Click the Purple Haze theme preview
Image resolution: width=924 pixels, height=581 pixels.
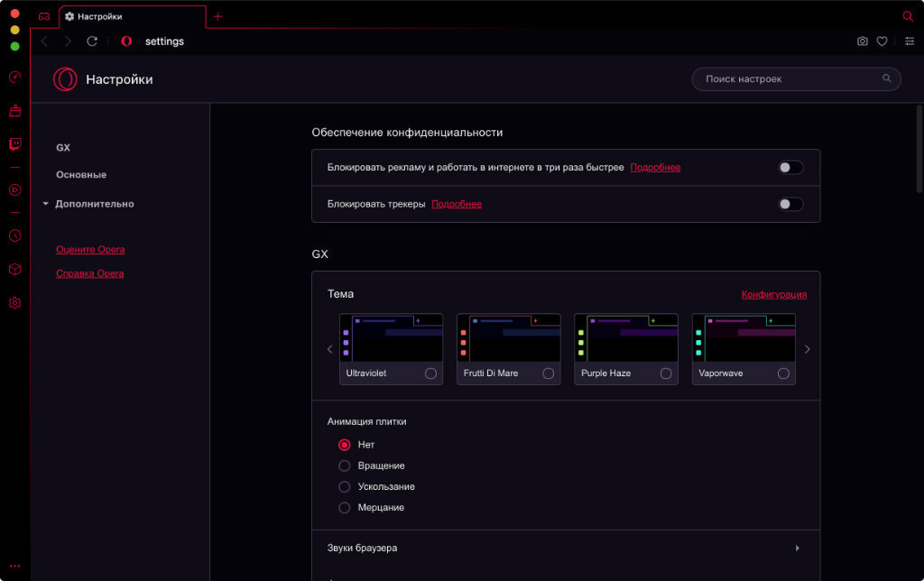point(626,337)
